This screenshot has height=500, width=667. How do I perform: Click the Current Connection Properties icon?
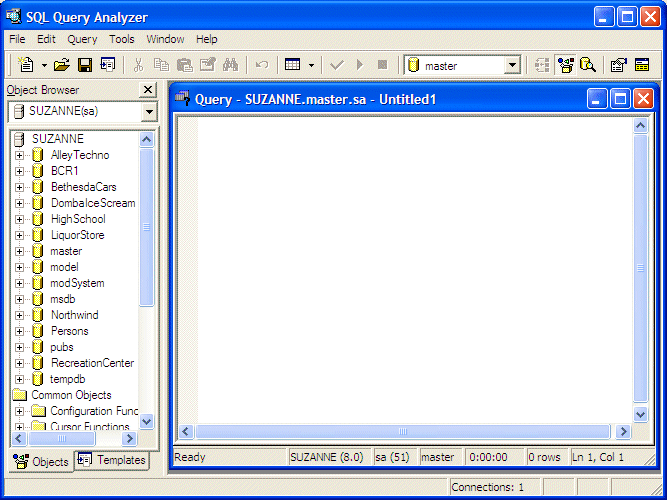(619, 65)
